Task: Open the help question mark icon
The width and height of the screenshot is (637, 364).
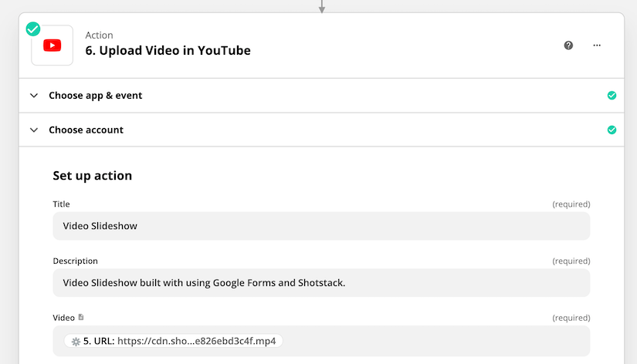Action: (568, 45)
